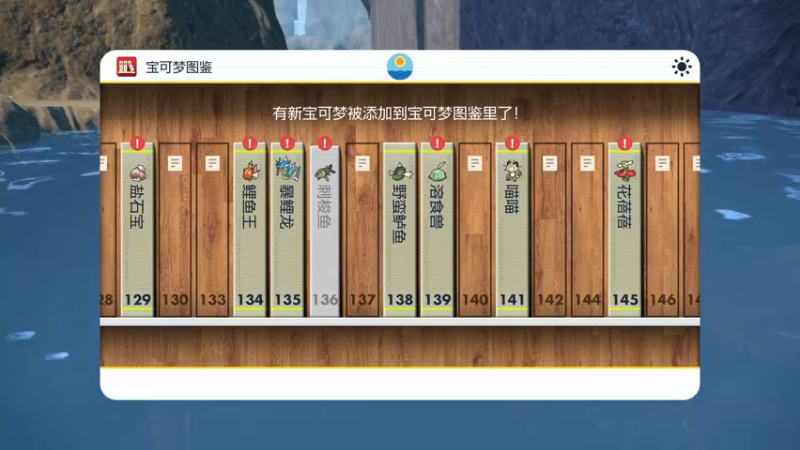Click the new Pokémon added message text
This screenshot has width=800, height=450.
tap(395, 113)
